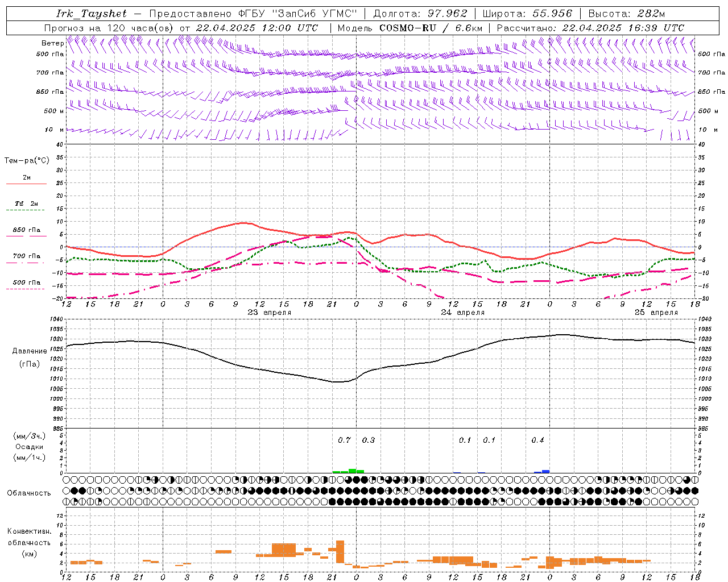728x582 pixels.
Task: Click the Осадки precipitation label
Action: (30, 447)
